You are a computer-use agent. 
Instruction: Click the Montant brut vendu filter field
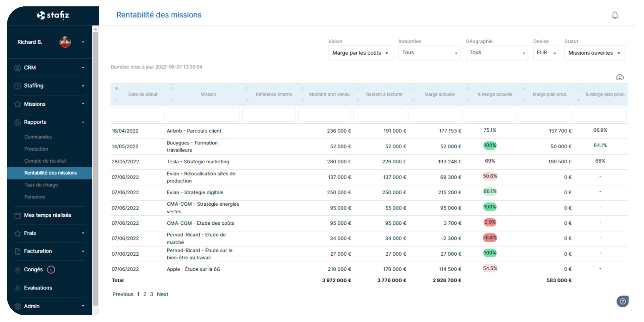324,115
